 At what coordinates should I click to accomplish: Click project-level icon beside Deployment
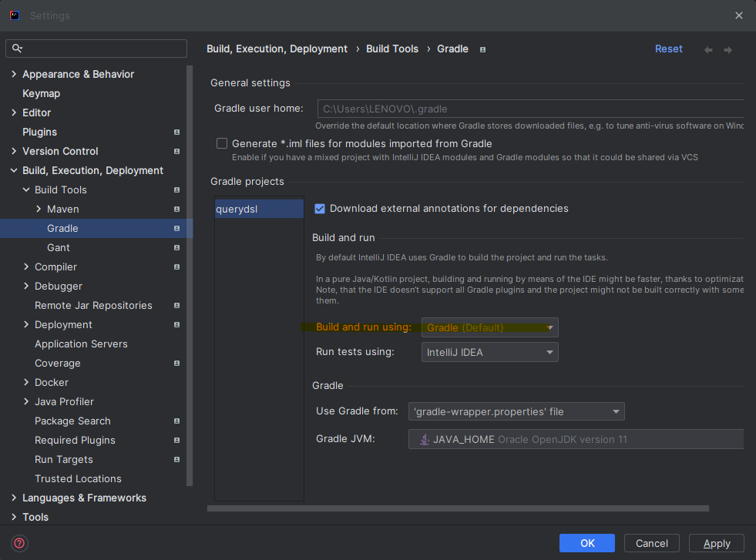(x=177, y=325)
